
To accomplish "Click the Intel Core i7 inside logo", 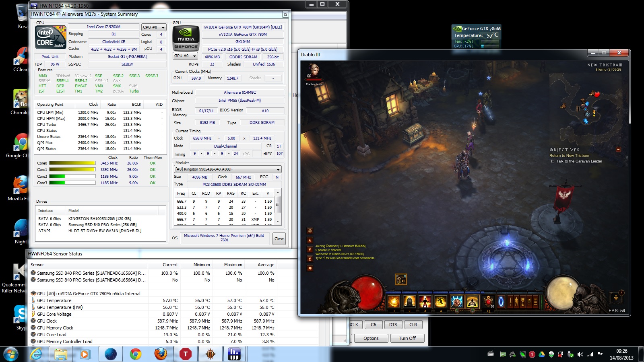I will pyautogui.click(x=51, y=37).
